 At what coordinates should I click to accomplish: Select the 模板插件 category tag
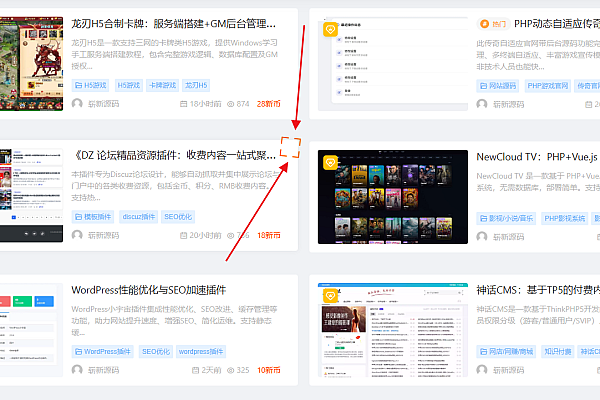click(x=93, y=217)
